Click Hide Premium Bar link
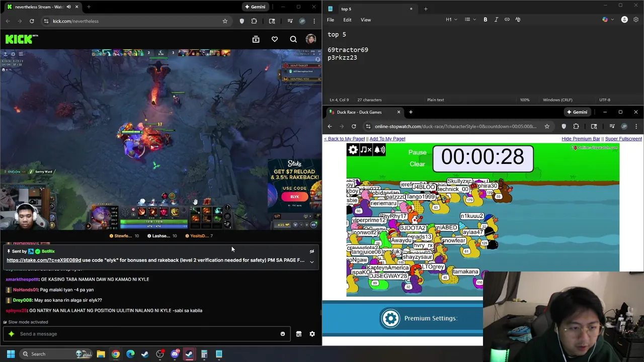Image resolution: width=644 pixels, height=362 pixels. [581, 139]
